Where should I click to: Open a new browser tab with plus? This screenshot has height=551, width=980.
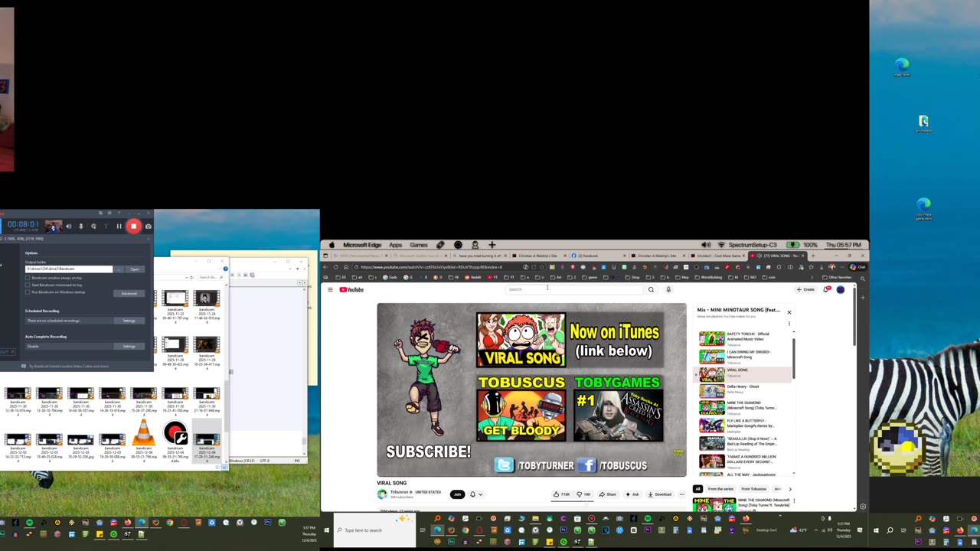click(x=813, y=256)
